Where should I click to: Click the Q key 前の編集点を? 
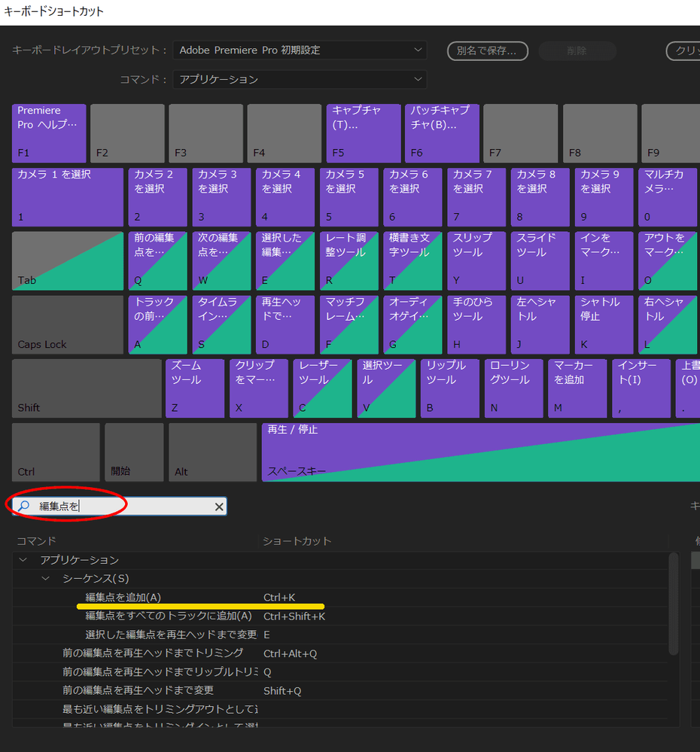coord(158,261)
